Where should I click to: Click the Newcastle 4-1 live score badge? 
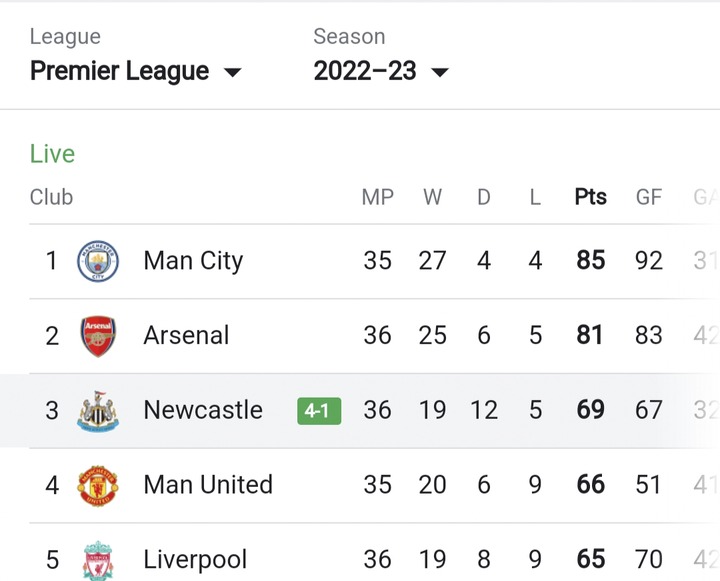[x=319, y=411]
